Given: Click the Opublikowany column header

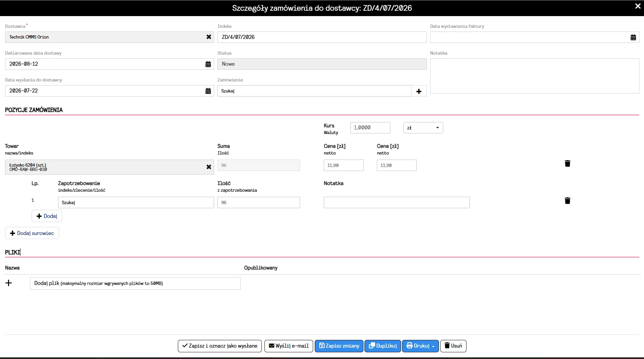Looking at the screenshot, I should [x=261, y=268].
